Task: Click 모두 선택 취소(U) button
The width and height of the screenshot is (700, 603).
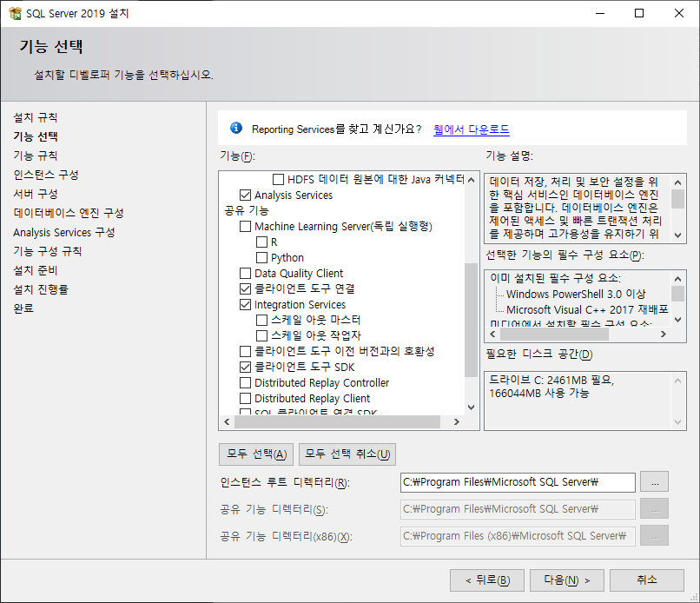Action: coord(347,454)
